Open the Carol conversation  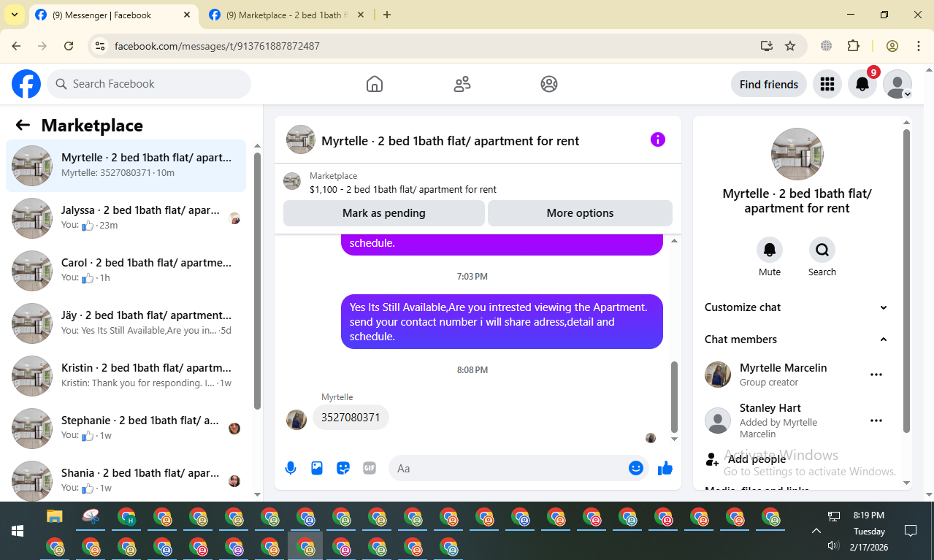126,271
